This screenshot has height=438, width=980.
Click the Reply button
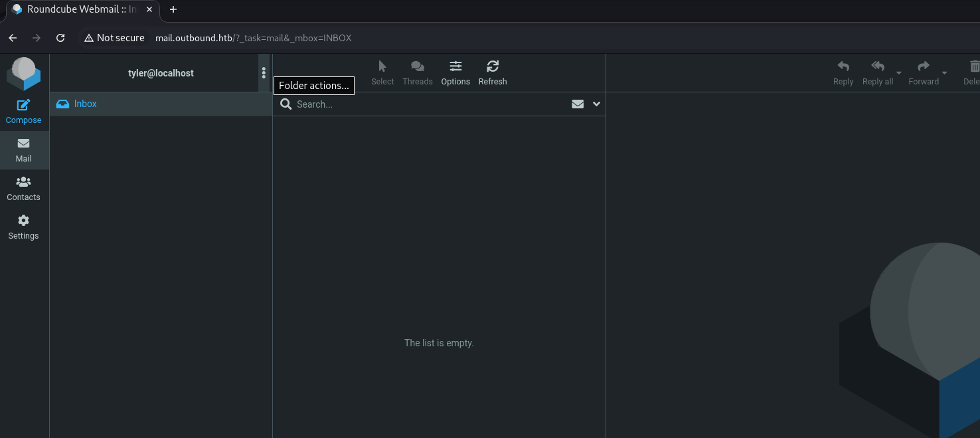tap(843, 72)
